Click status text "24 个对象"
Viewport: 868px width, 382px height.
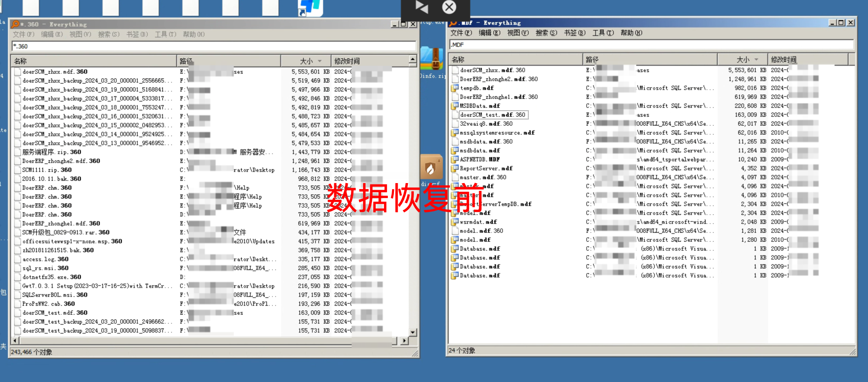click(x=462, y=351)
